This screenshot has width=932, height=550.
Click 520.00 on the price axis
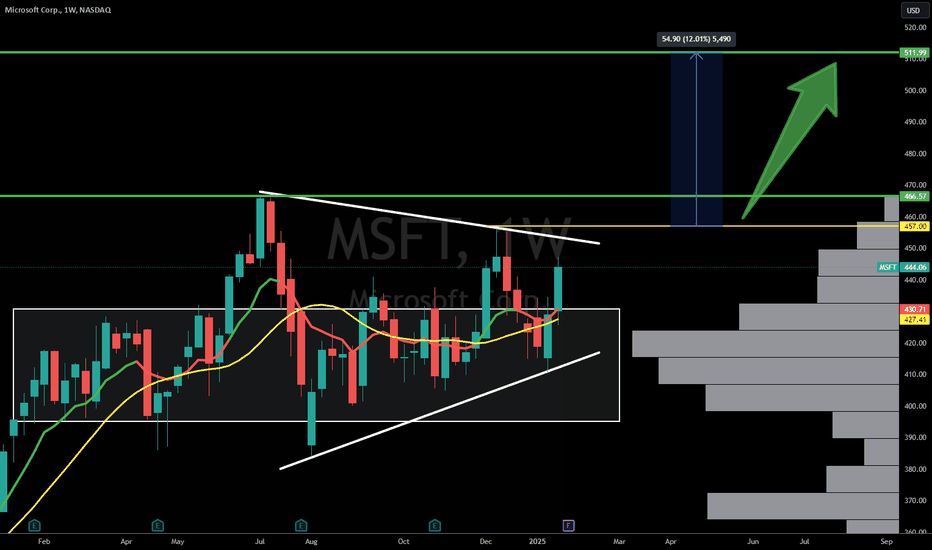pos(915,27)
